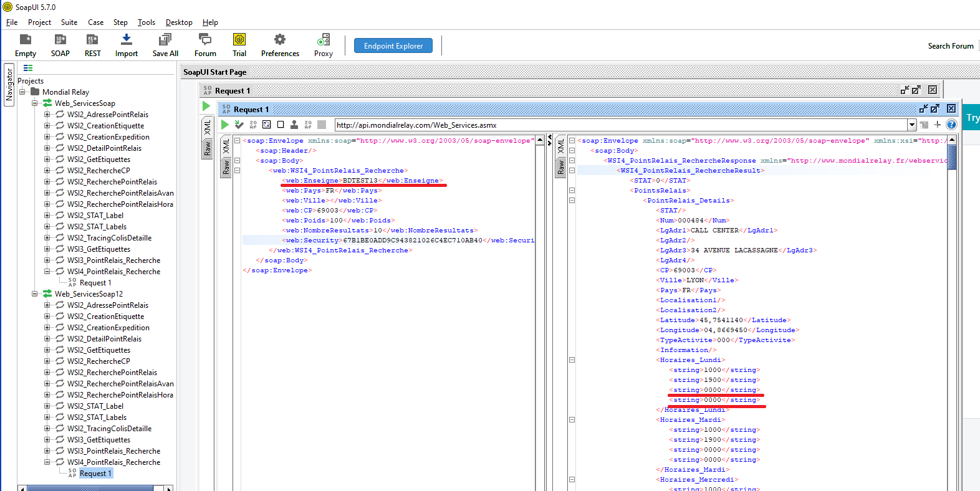This screenshot has width=980, height=491.
Task: Click the navigator list view icon
Action: point(28,68)
